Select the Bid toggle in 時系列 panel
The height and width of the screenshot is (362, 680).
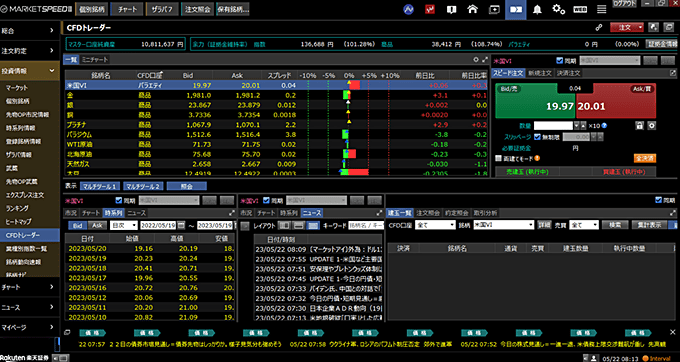78,225
